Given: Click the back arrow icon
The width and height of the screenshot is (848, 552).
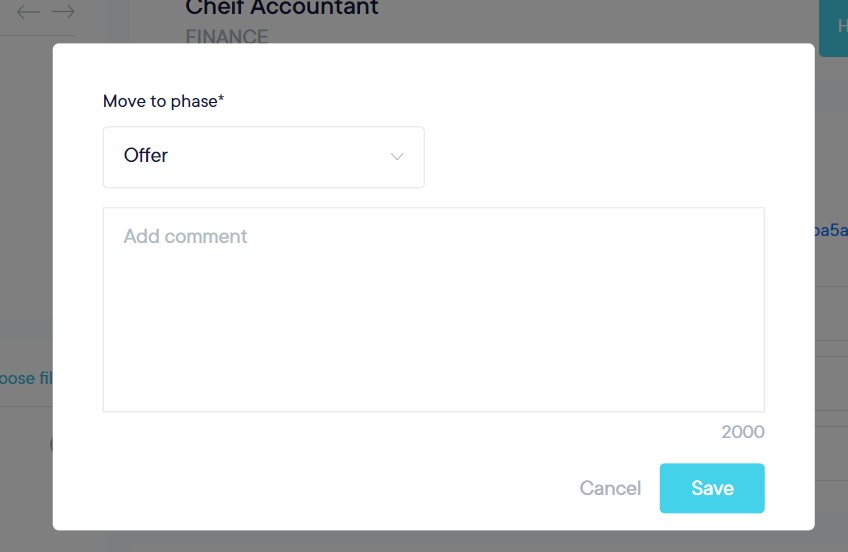Looking at the screenshot, I should 28,12.
